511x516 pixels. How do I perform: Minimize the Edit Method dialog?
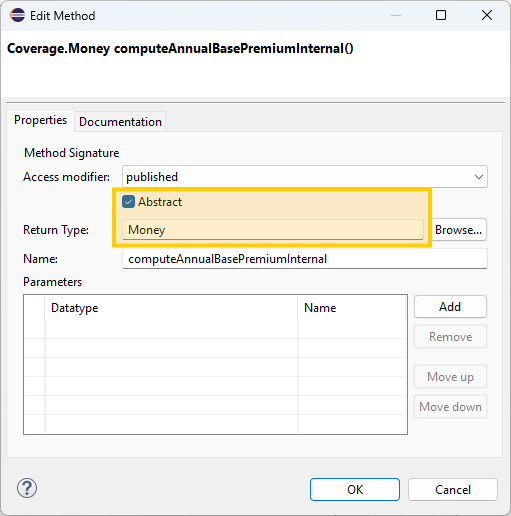tap(396, 15)
